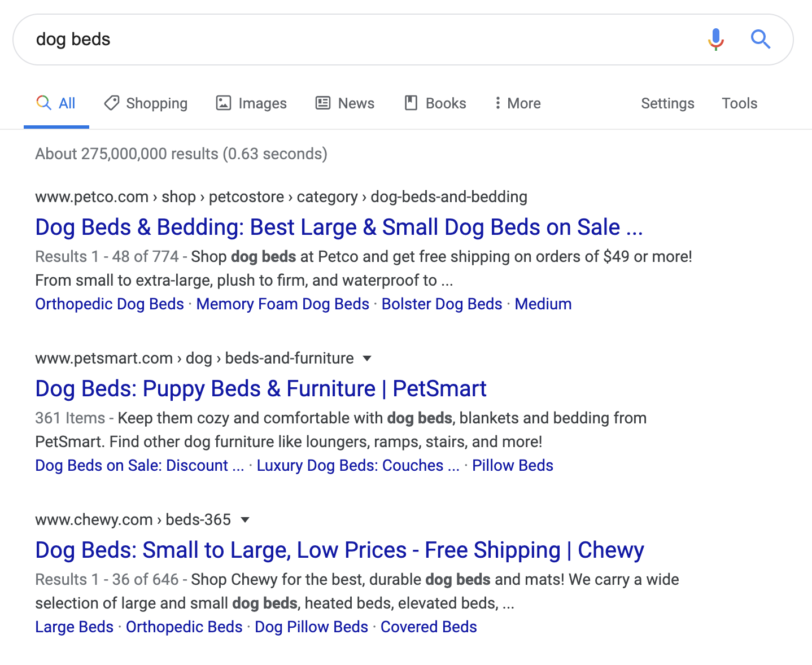Open the PetSmart Puppy Beds & Furniture result
The height and width of the screenshot is (665, 812).
[261, 388]
